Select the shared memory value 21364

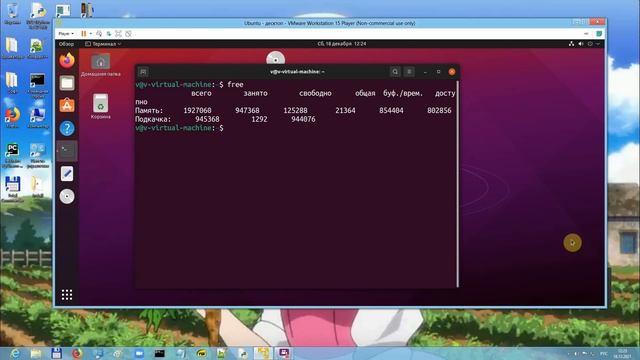point(345,111)
